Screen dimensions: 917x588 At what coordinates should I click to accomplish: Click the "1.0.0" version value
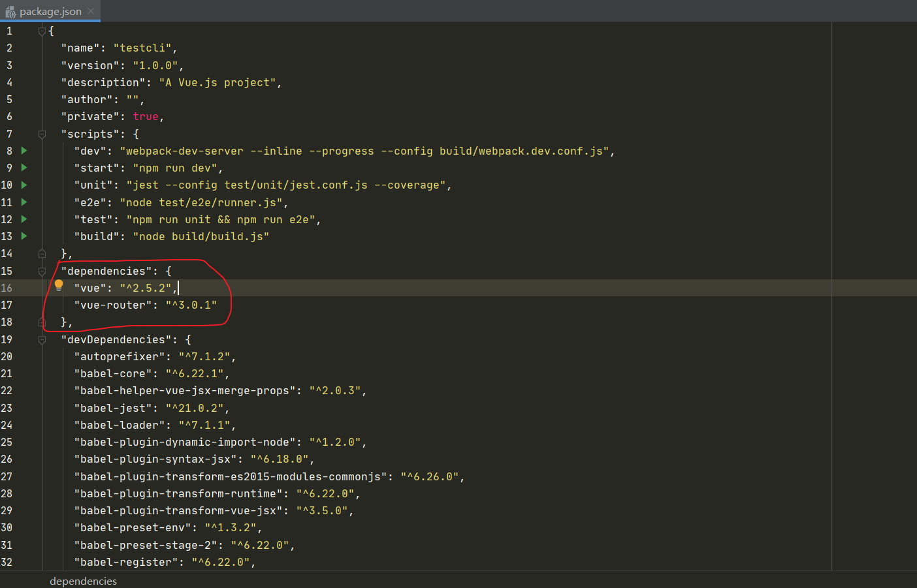[x=155, y=65]
